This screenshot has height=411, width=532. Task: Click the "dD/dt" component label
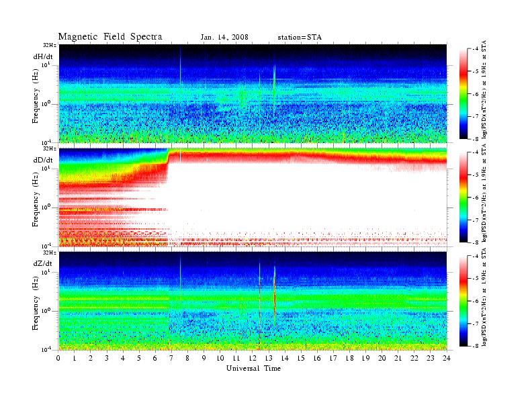43,160
